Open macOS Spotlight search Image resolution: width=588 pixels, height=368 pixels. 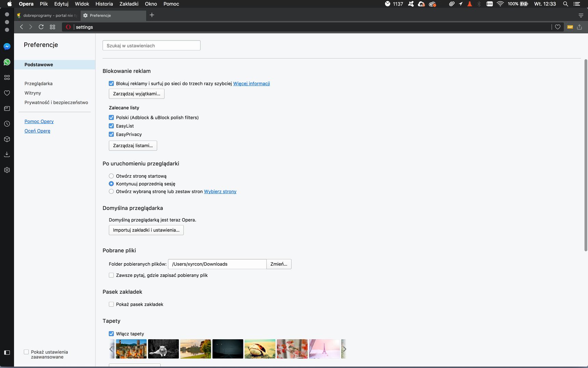tap(565, 4)
